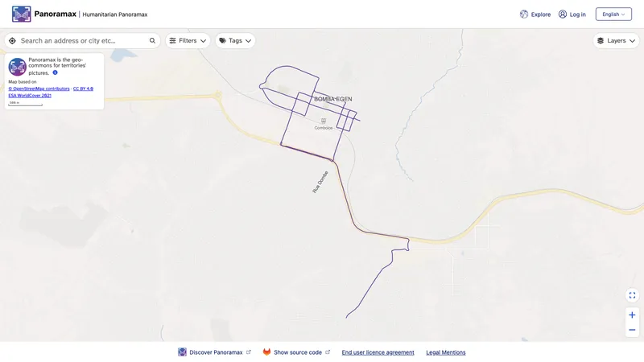644x362 pixels.
Task: Click the Panoramax logo icon in header
Action: (22, 14)
